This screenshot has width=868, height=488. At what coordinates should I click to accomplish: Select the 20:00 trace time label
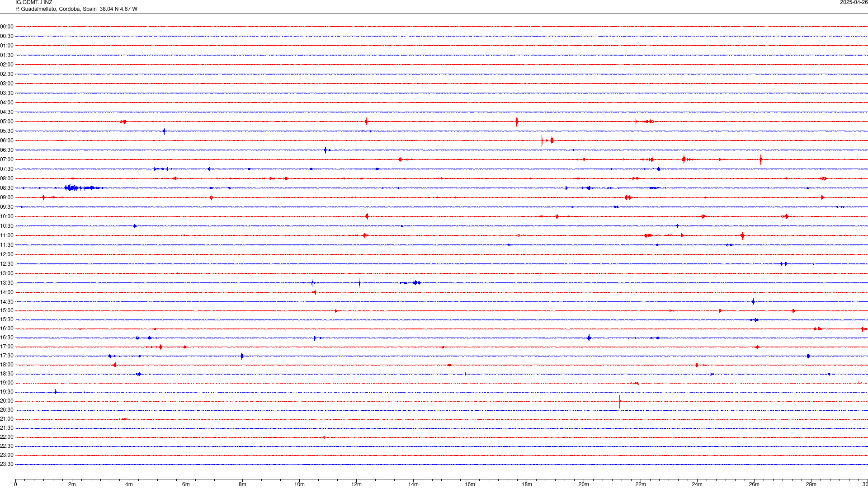point(7,401)
